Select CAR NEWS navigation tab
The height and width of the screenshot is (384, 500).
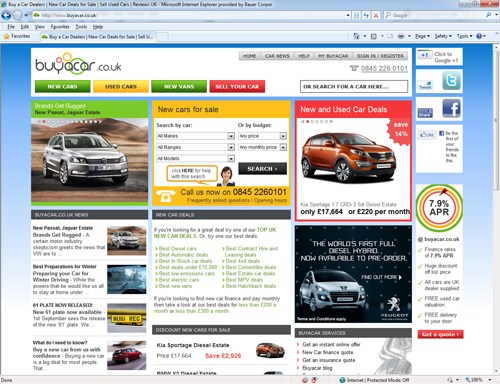click(277, 56)
